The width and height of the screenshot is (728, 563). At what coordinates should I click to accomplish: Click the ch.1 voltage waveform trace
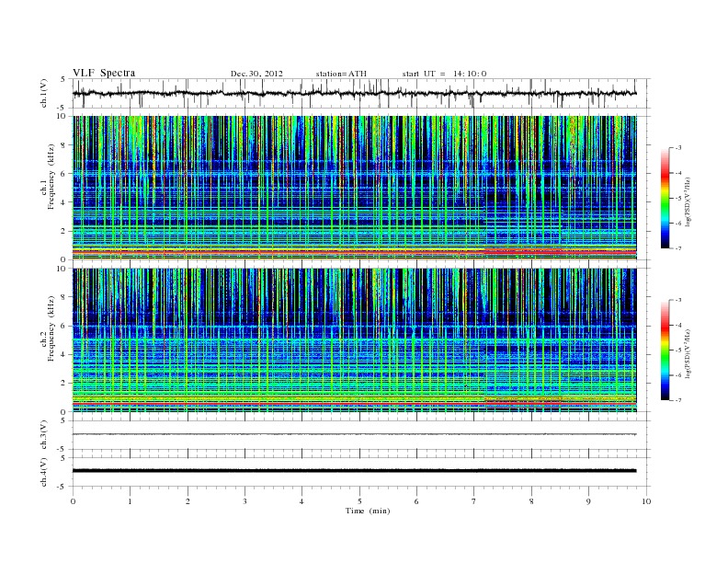coord(355,93)
